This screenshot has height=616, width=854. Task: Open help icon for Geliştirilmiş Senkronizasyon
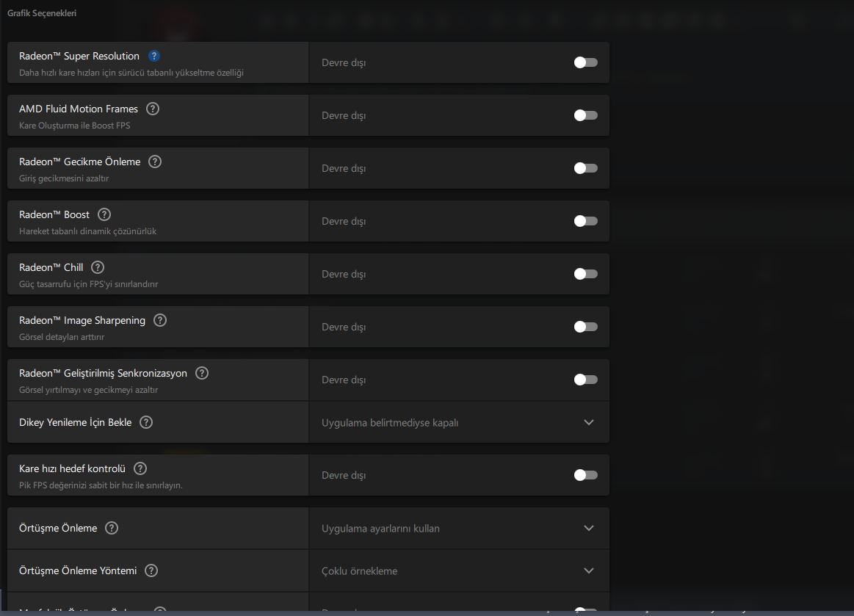pyautogui.click(x=202, y=373)
